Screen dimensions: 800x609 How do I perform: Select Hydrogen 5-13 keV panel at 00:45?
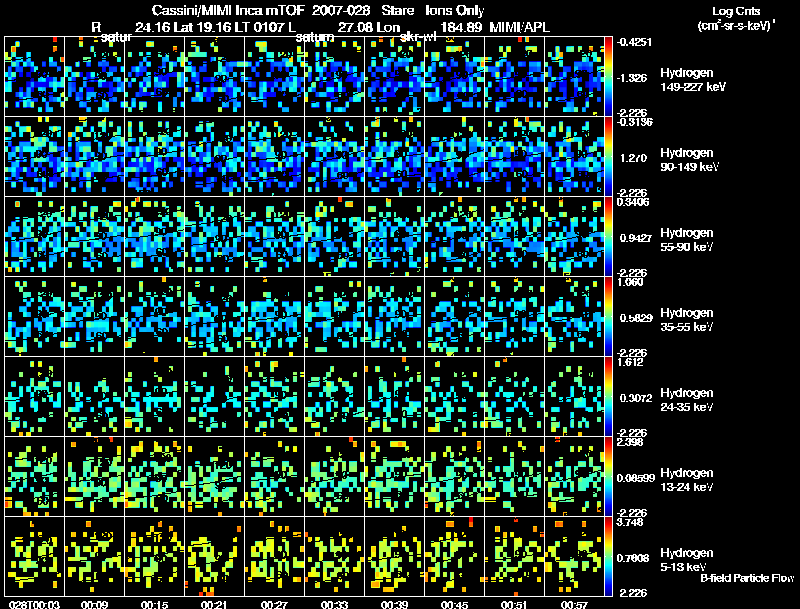(x=455, y=556)
